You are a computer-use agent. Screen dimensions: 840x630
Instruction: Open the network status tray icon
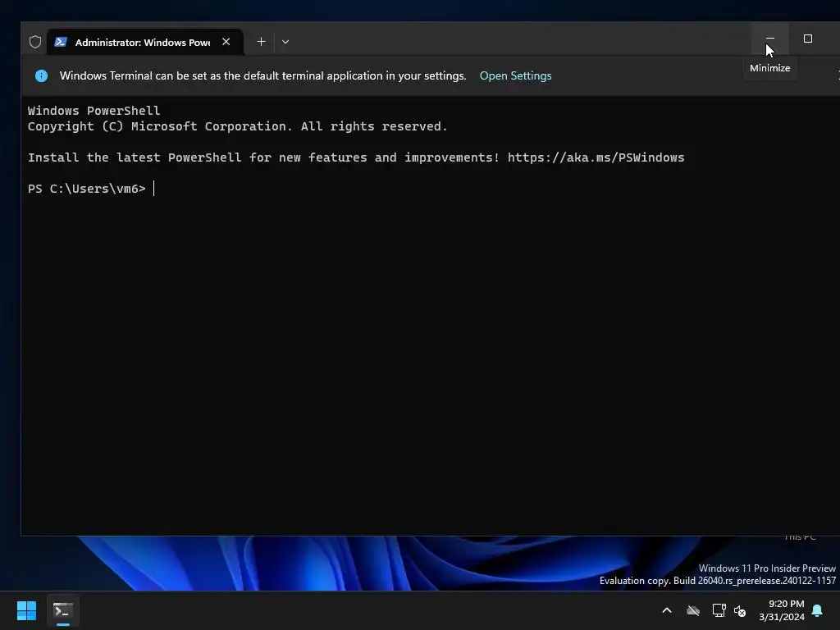click(x=719, y=610)
